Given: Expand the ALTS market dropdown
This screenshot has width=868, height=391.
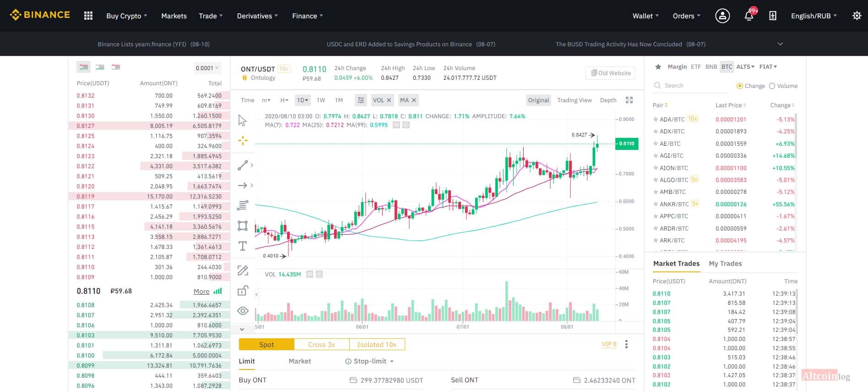Looking at the screenshot, I should pyautogui.click(x=745, y=66).
